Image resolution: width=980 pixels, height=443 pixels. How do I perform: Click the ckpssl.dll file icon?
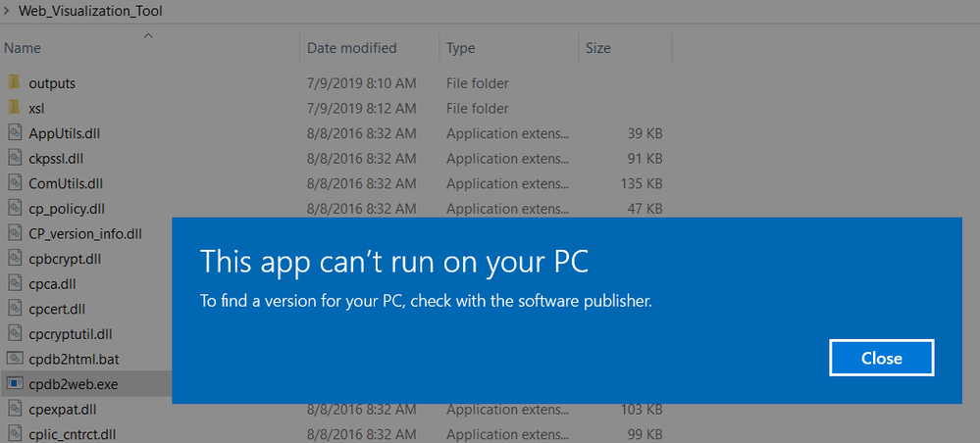coord(14,158)
